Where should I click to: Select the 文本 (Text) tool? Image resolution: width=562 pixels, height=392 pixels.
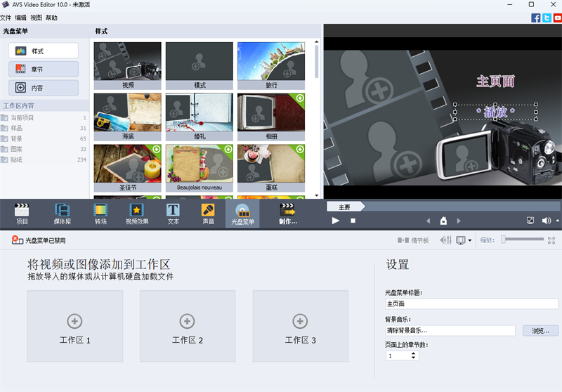pyautogui.click(x=173, y=213)
